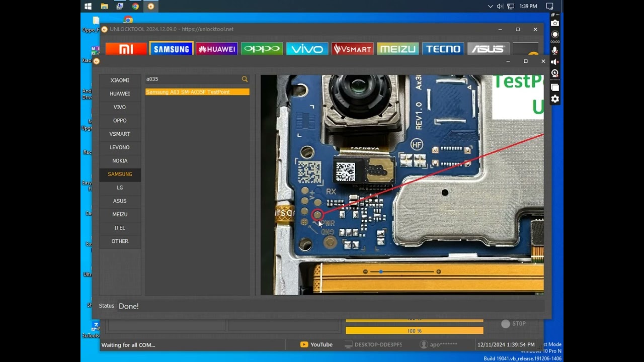Select the Samsung brand tab
Image resolution: width=644 pixels, height=362 pixels.
click(172, 49)
